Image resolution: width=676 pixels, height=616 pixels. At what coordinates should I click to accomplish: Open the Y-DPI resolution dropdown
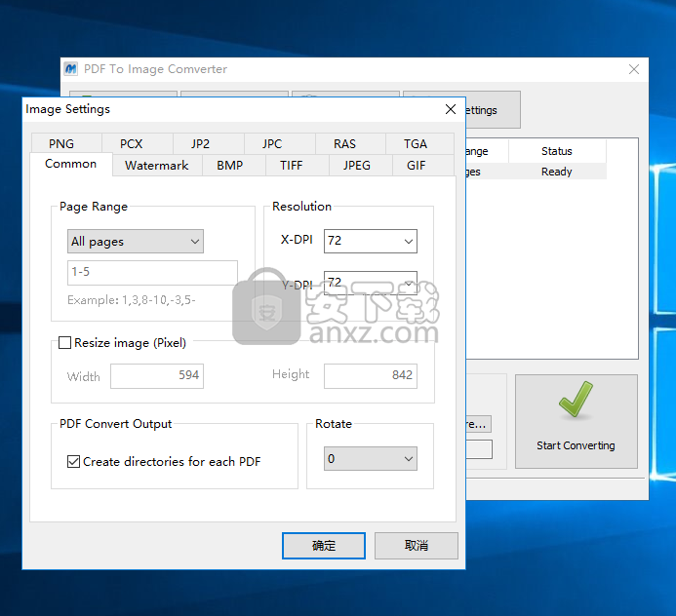371,283
